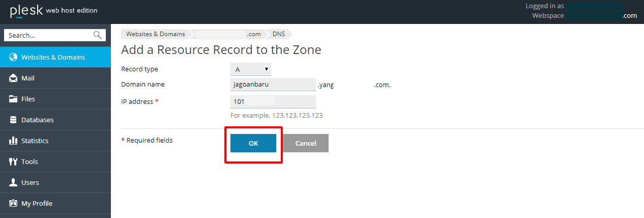
Task: Click the search magnifier icon
Action: click(x=98, y=35)
